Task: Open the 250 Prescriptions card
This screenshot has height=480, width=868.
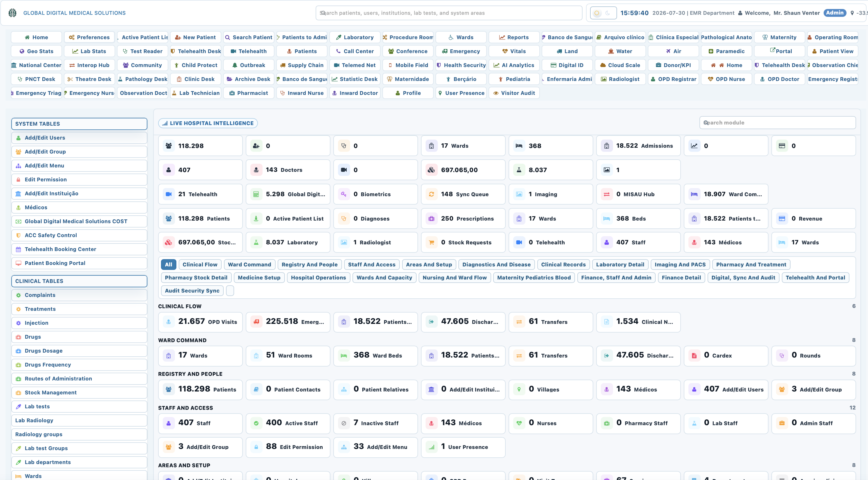Action: point(463,219)
